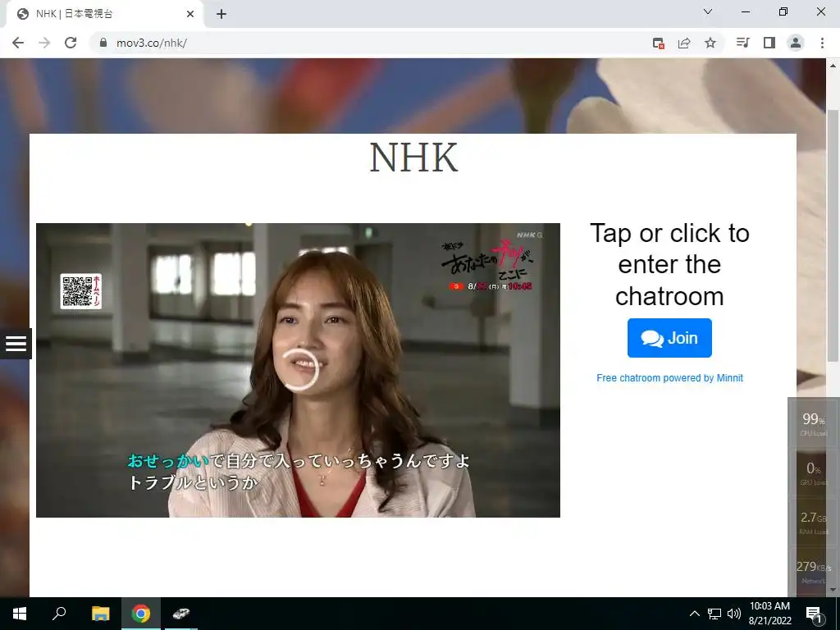
Task: Open the tab search chevron
Action: pyautogui.click(x=708, y=11)
